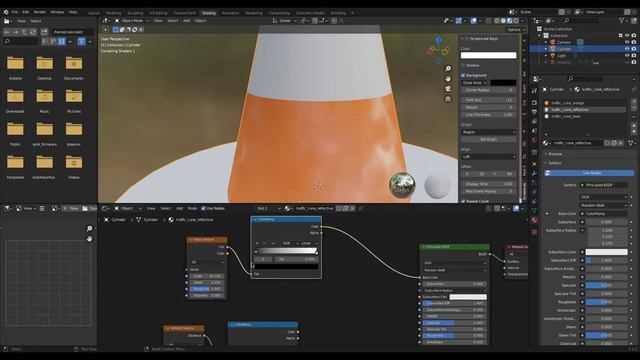This screenshot has width=640, height=360.
Task: Open the Edit menu
Action: tap(26, 12)
